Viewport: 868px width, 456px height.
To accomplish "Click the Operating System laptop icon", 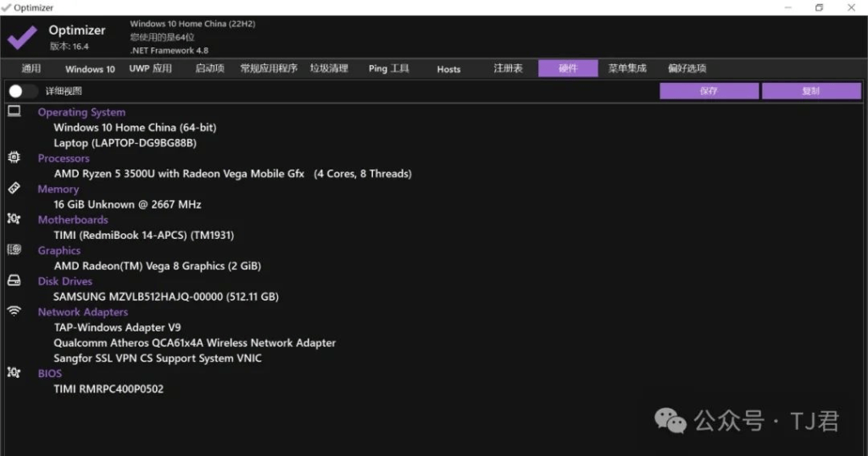I will coord(14,111).
